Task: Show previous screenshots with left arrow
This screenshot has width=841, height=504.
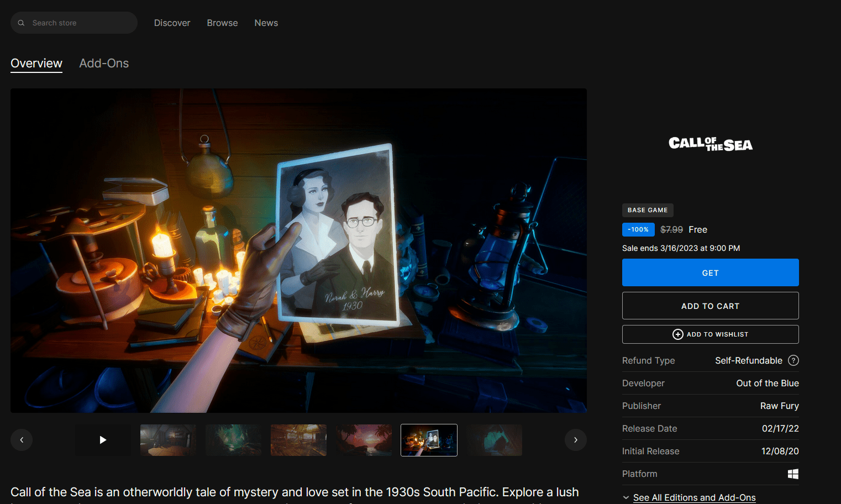Action: [x=22, y=440]
